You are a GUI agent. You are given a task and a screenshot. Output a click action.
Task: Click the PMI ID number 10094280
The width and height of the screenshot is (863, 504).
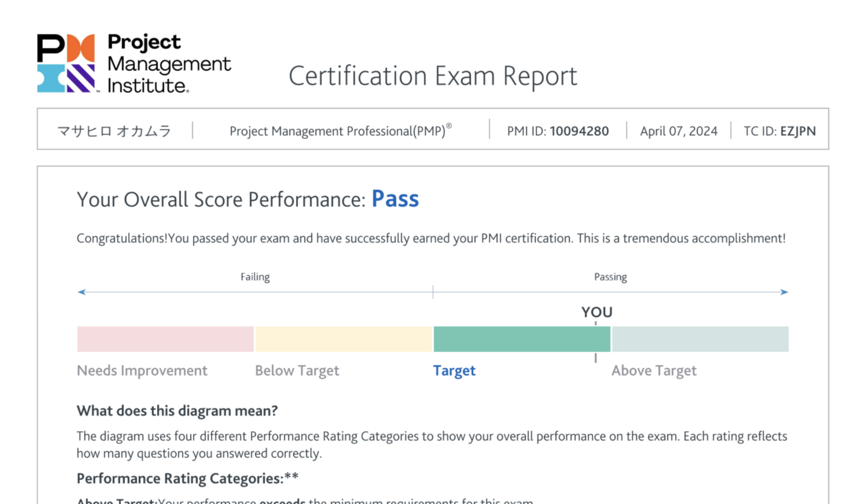point(579,131)
